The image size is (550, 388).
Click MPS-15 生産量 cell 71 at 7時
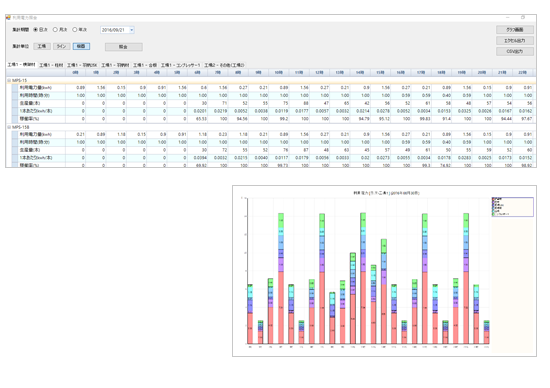pos(218,103)
